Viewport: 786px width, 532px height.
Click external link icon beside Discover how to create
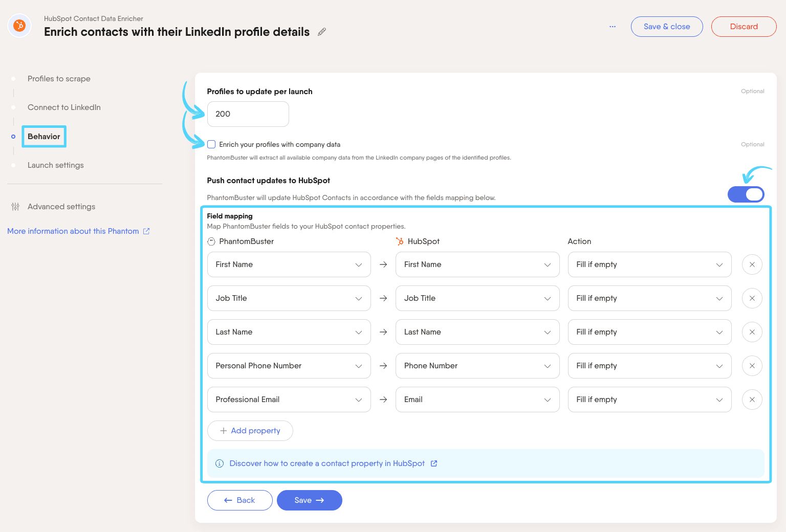[x=434, y=463]
